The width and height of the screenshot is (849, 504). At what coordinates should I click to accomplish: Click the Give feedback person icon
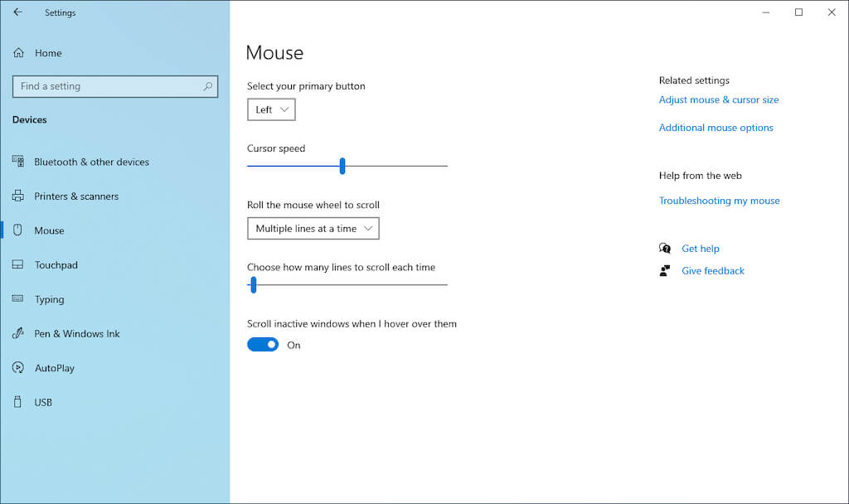coord(665,271)
